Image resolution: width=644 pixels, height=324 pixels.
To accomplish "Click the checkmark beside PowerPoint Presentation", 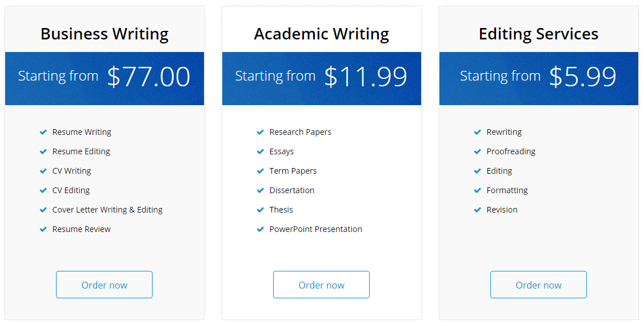I will [260, 229].
